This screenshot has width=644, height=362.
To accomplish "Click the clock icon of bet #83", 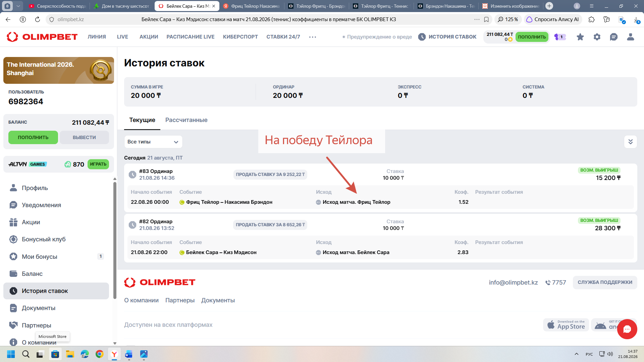I will pos(132,175).
